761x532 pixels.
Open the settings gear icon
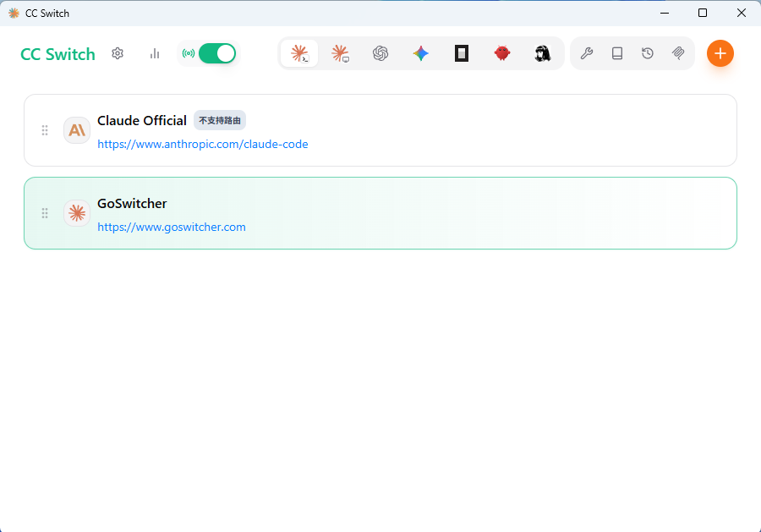(118, 53)
